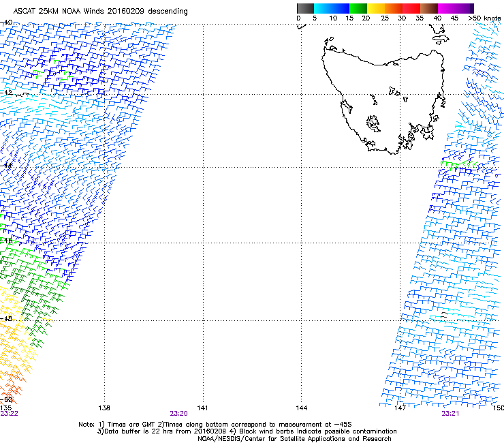Click the 23:21 swath time label

[x=450, y=414]
